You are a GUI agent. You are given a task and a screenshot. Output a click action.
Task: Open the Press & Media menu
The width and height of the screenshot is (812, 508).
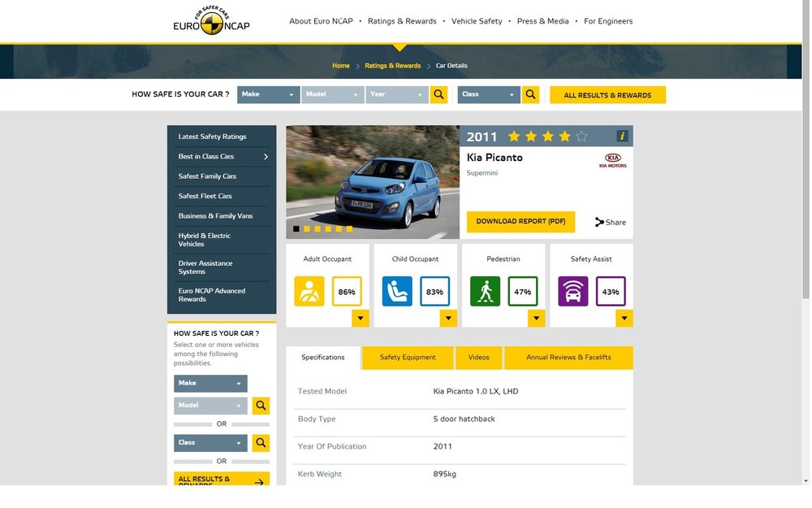(542, 21)
